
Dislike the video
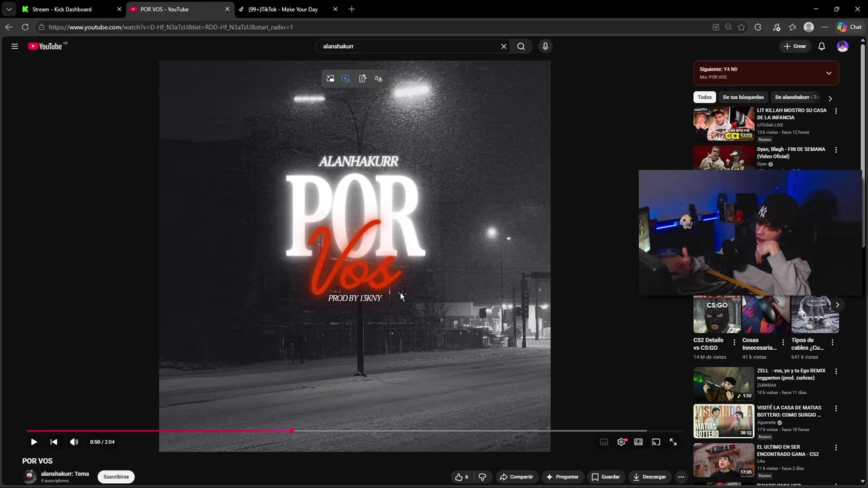[x=482, y=476]
